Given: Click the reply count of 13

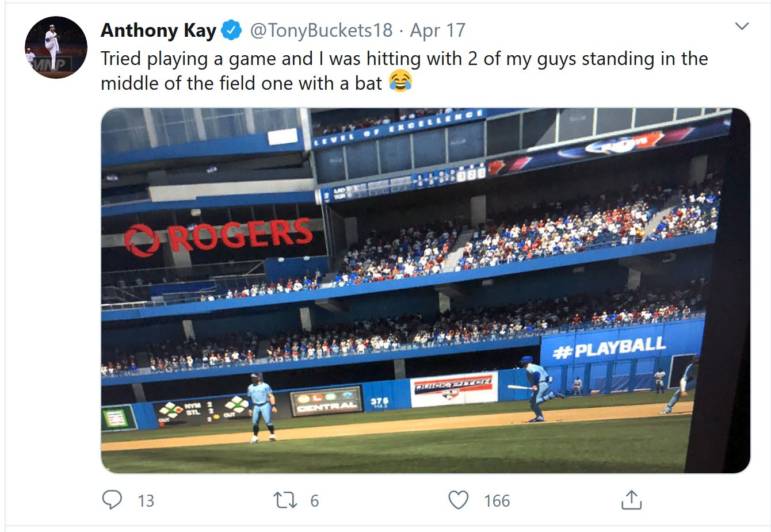Looking at the screenshot, I should pos(146,501).
